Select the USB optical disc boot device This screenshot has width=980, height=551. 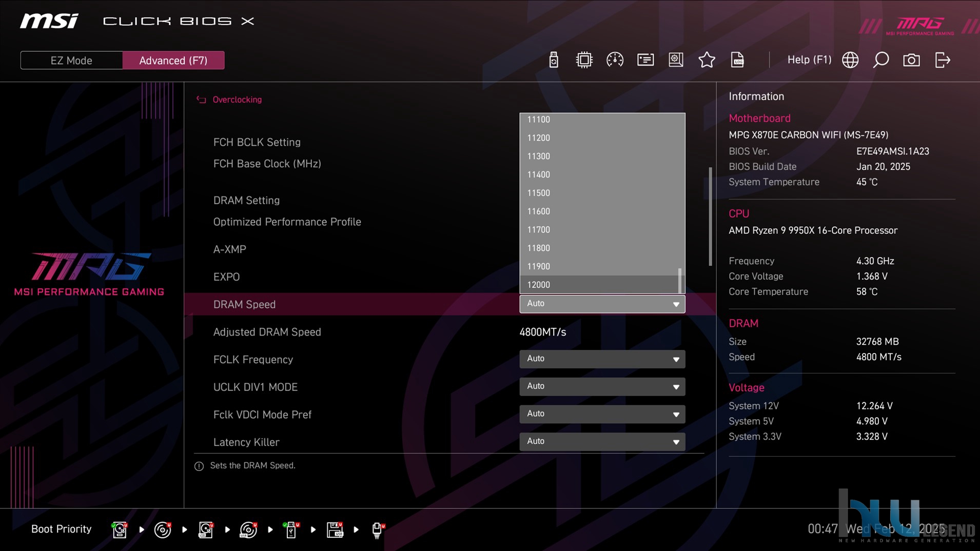tap(248, 529)
